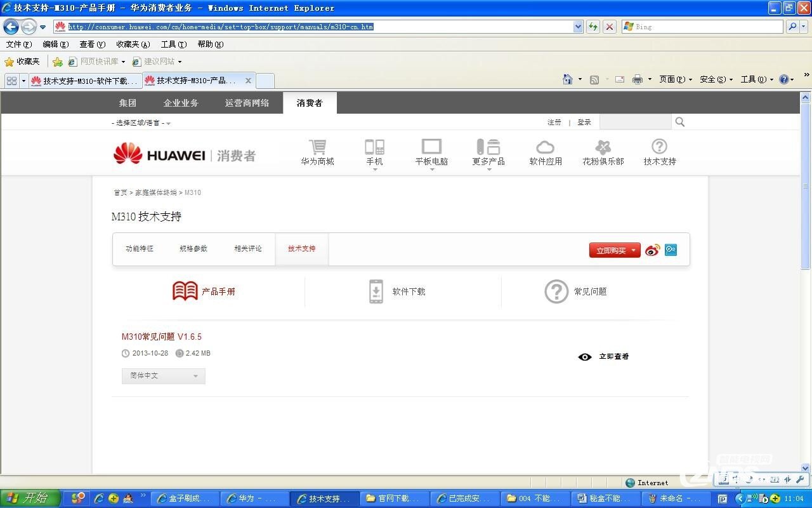This screenshot has height=508, width=812.
Task: Click the HUAWEI 消费者 logo
Action: [x=185, y=154]
